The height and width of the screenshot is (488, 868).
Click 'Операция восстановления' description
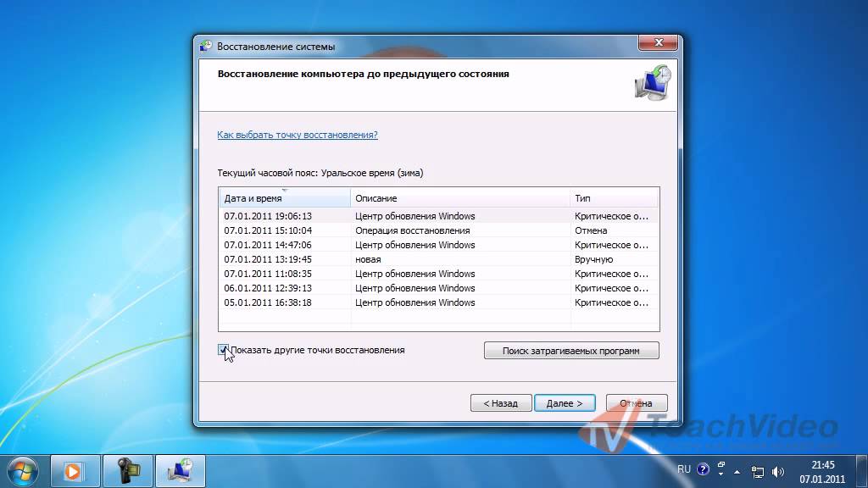coord(413,230)
